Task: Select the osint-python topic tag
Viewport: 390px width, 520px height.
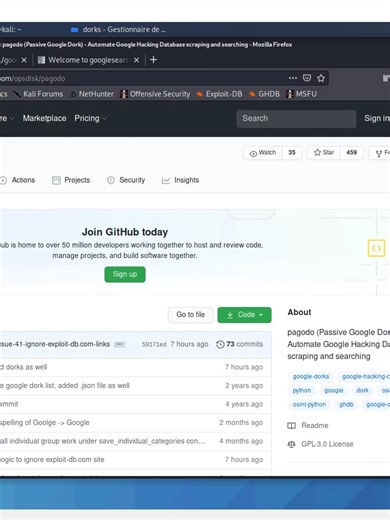Action: tap(309, 405)
